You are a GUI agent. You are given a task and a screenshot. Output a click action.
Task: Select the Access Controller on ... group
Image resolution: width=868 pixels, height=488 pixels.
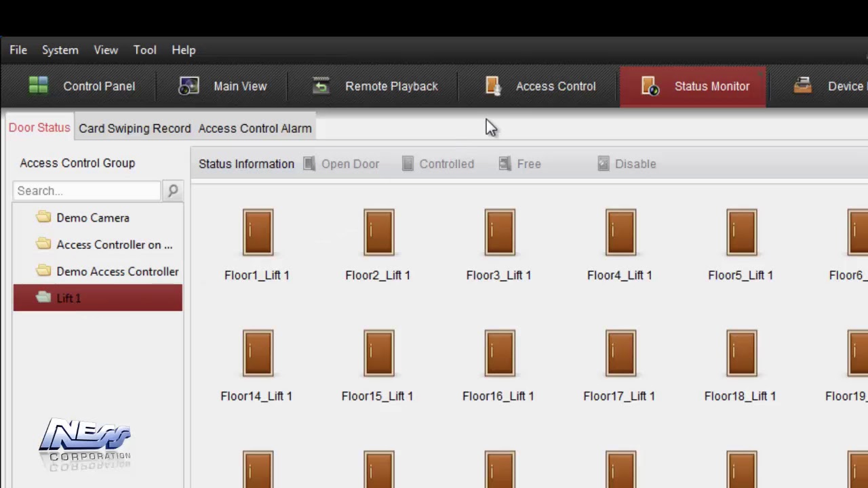point(98,245)
